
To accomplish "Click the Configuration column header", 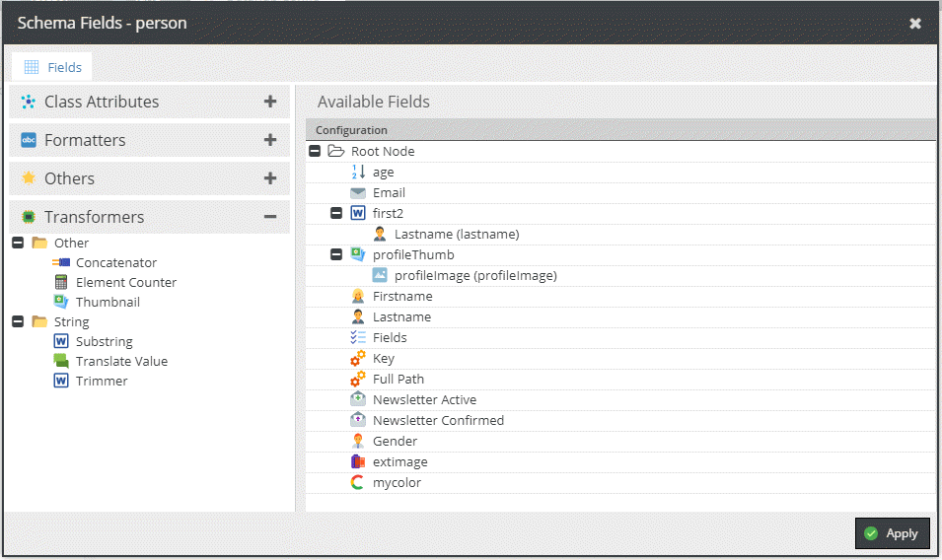I will pos(351,130).
